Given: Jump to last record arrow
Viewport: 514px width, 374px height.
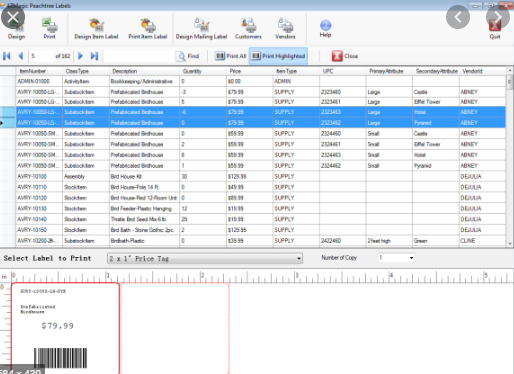Looking at the screenshot, I should point(94,56).
